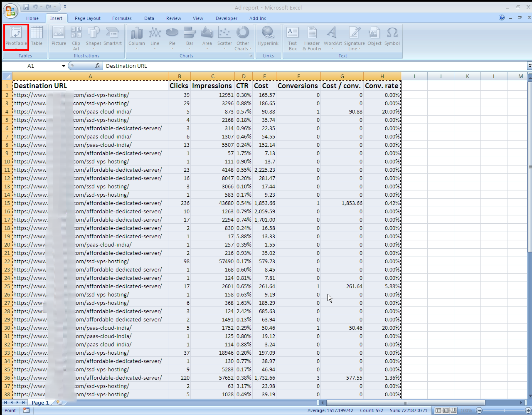Open the WordArt gallery
This screenshot has width=532, height=415.
point(332,37)
